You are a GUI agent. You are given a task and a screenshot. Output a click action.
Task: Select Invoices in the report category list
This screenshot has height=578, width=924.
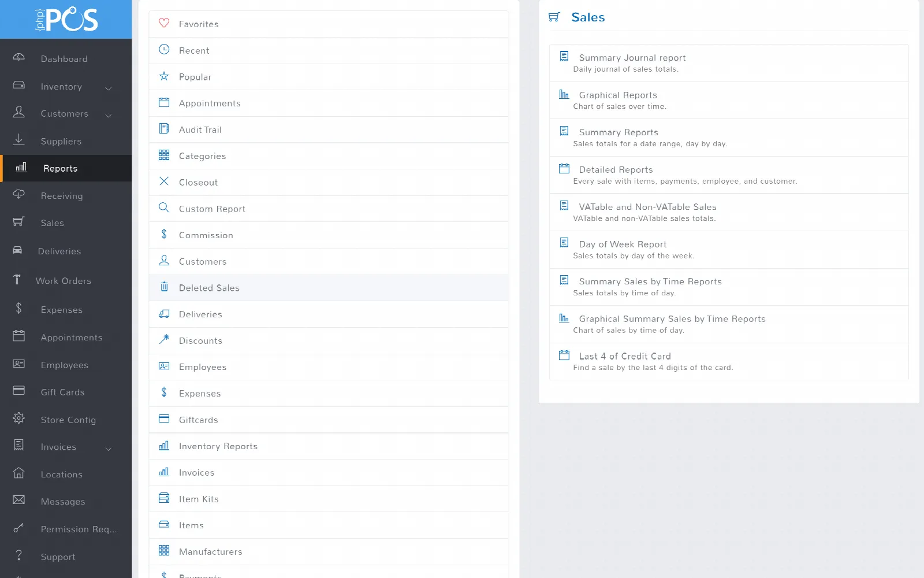[329, 473]
